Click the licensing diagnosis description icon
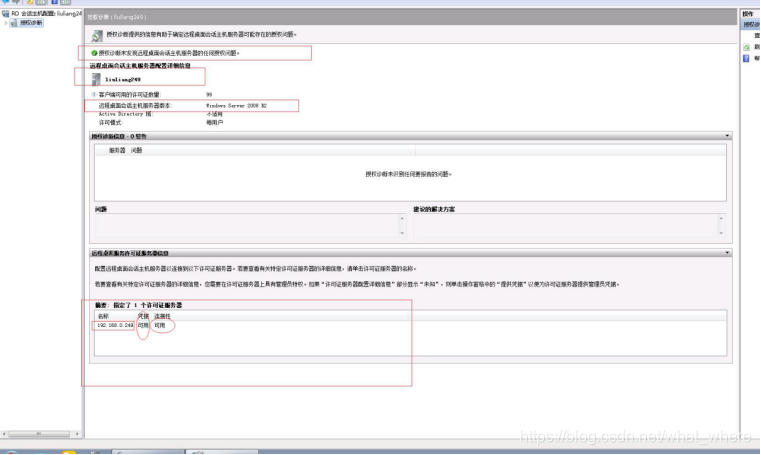The image size is (761, 455). (x=97, y=35)
